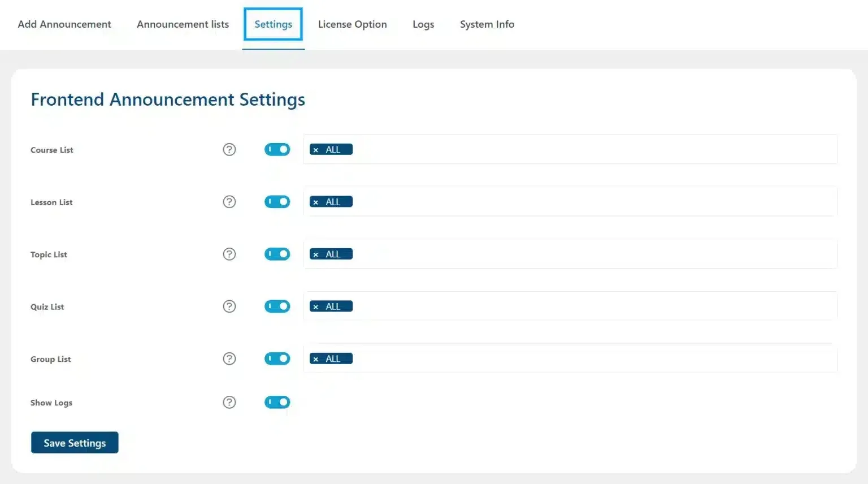Click the x on Lesson List's ALL tag
This screenshot has height=484, width=868.
click(316, 201)
